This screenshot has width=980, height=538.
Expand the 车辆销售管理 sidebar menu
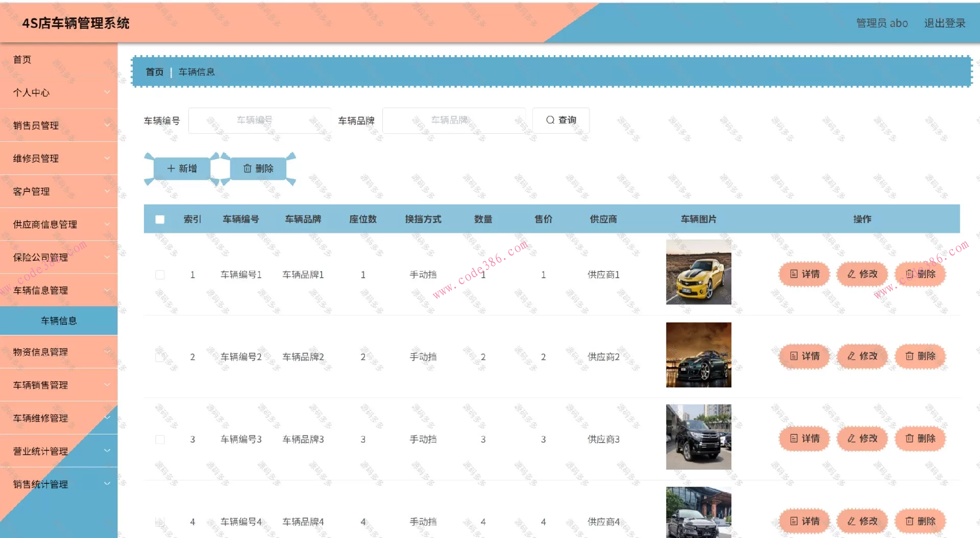click(59, 385)
